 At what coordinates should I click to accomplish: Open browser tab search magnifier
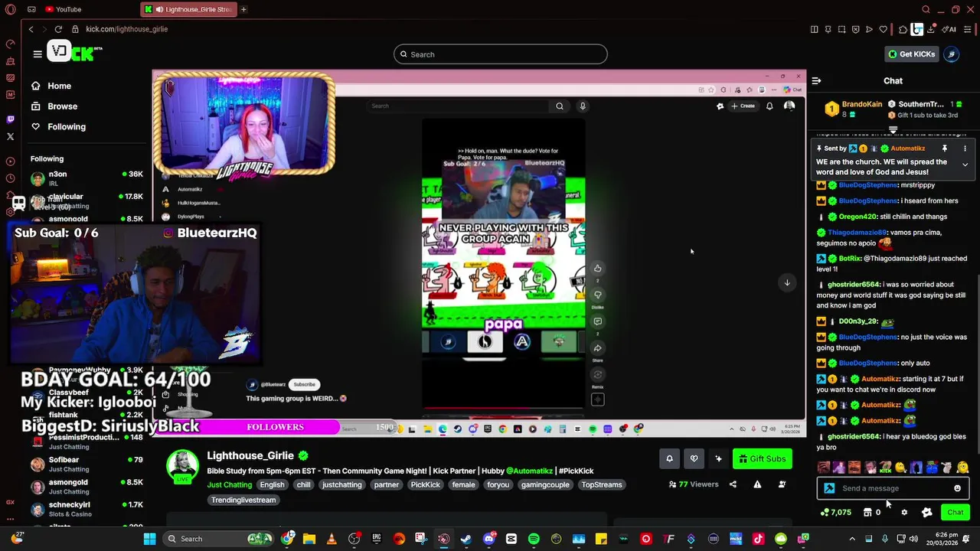click(926, 9)
